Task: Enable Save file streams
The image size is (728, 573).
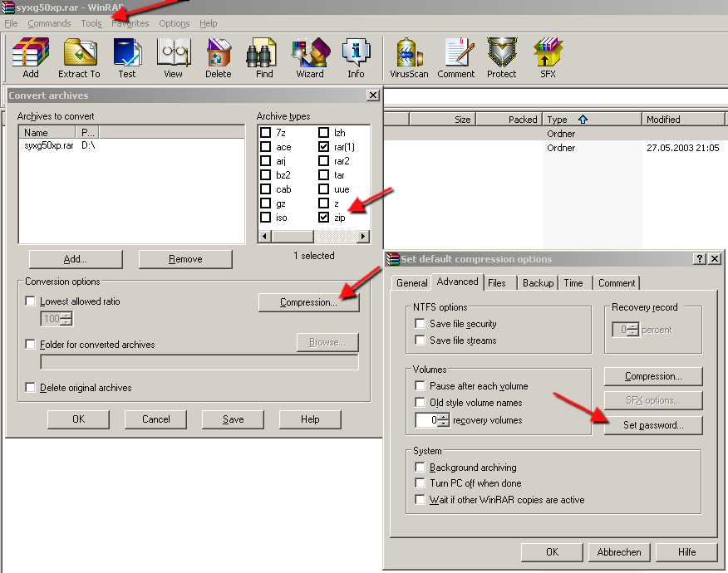Action: point(420,340)
